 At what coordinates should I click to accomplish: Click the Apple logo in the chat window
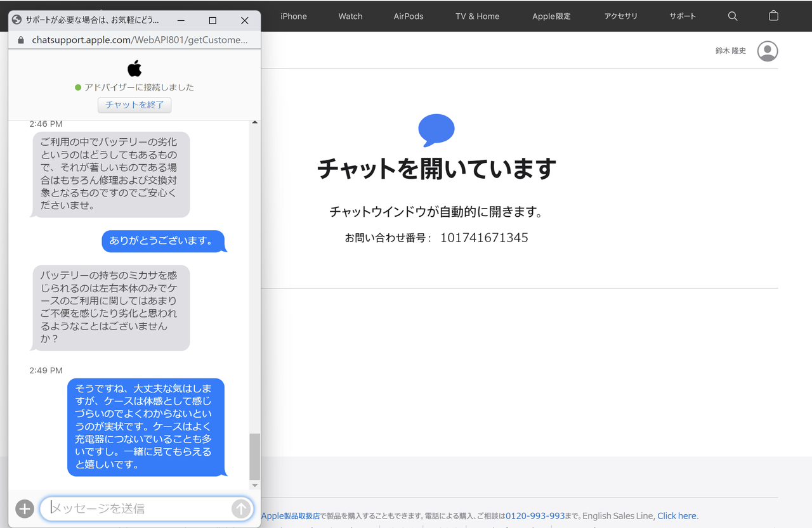(134, 68)
